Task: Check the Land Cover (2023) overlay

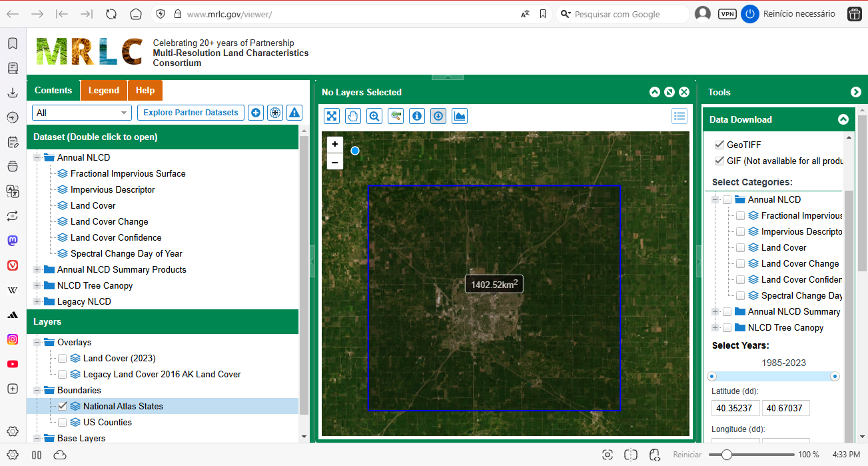Action: tap(62, 358)
